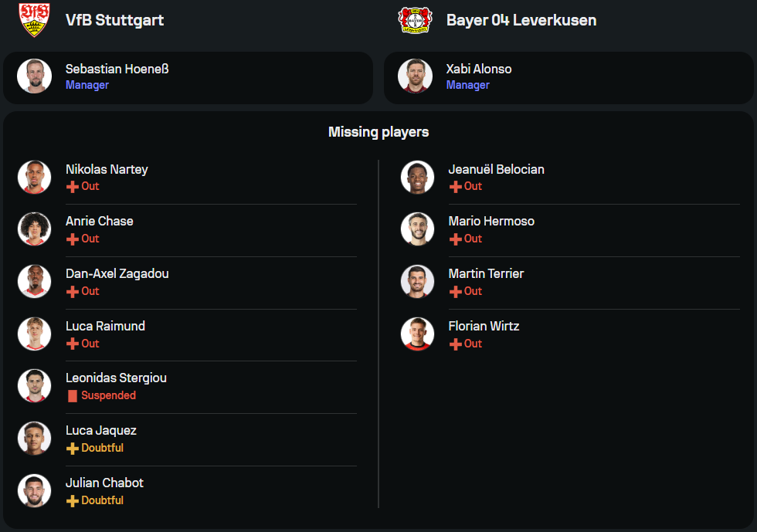Open Luca Raimund player profile
757x532 pixels.
105,326
